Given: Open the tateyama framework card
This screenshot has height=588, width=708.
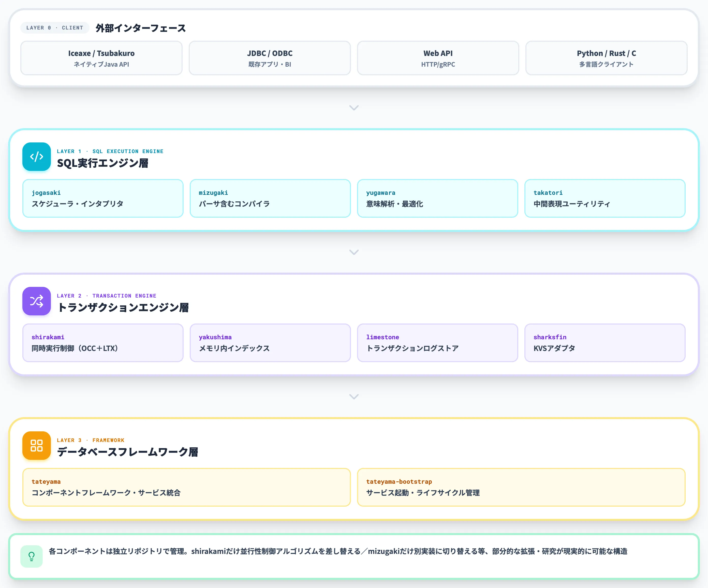Looking at the screenshot, I should (186, 487).
